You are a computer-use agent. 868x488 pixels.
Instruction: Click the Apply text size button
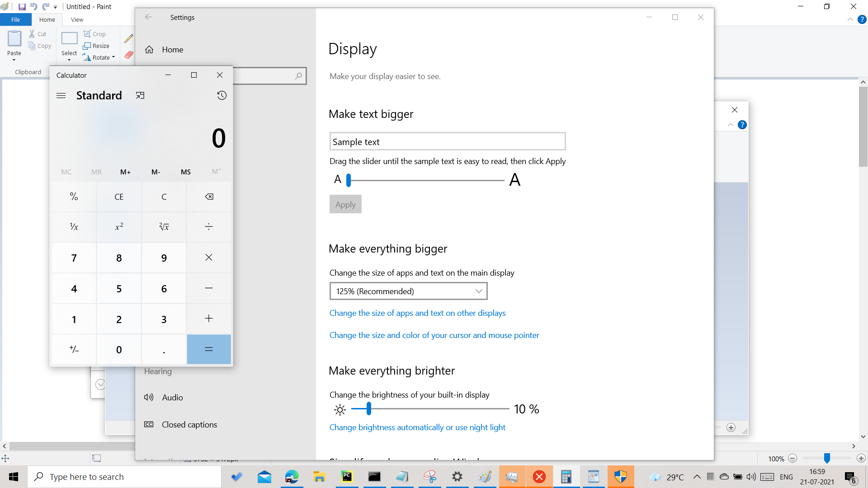pyautogui.click(x=345, y=204)
